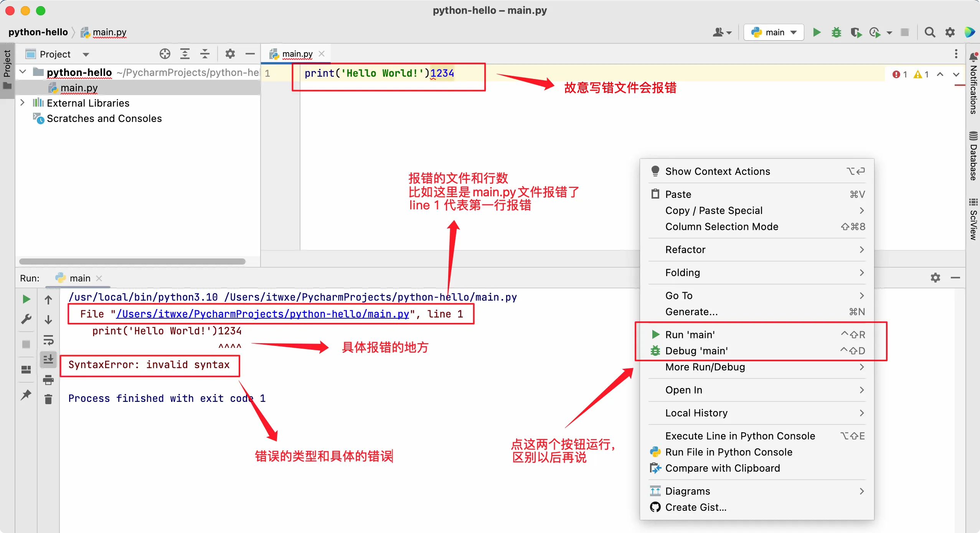Select Run 'main' from context menu
Viewport: 980px width, 533px height.
[x=690, y=334]
